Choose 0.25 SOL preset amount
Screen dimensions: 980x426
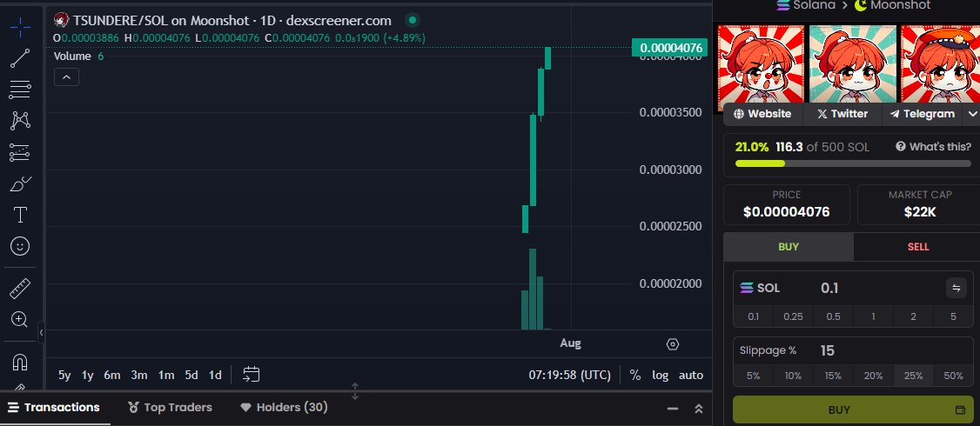[793, 316]
